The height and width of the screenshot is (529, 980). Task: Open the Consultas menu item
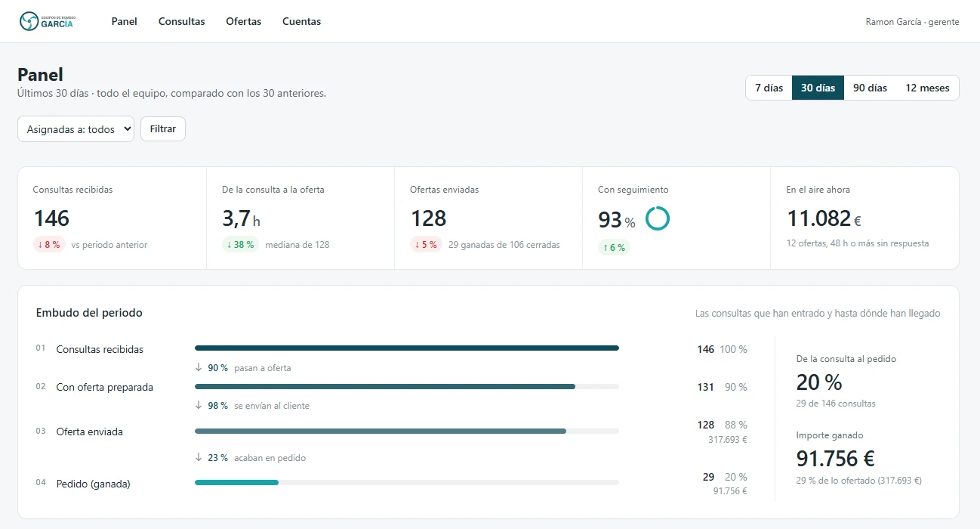pos(181,21)
